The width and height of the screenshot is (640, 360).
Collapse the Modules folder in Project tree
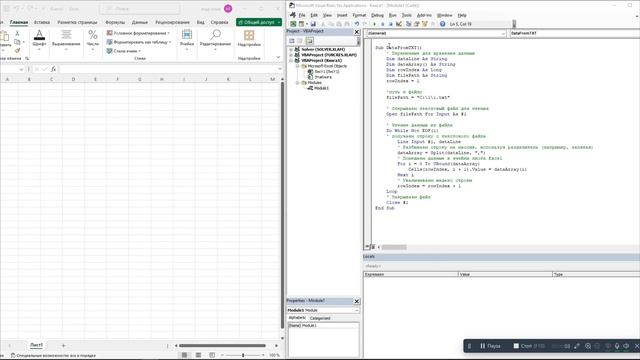coord(298,82)
